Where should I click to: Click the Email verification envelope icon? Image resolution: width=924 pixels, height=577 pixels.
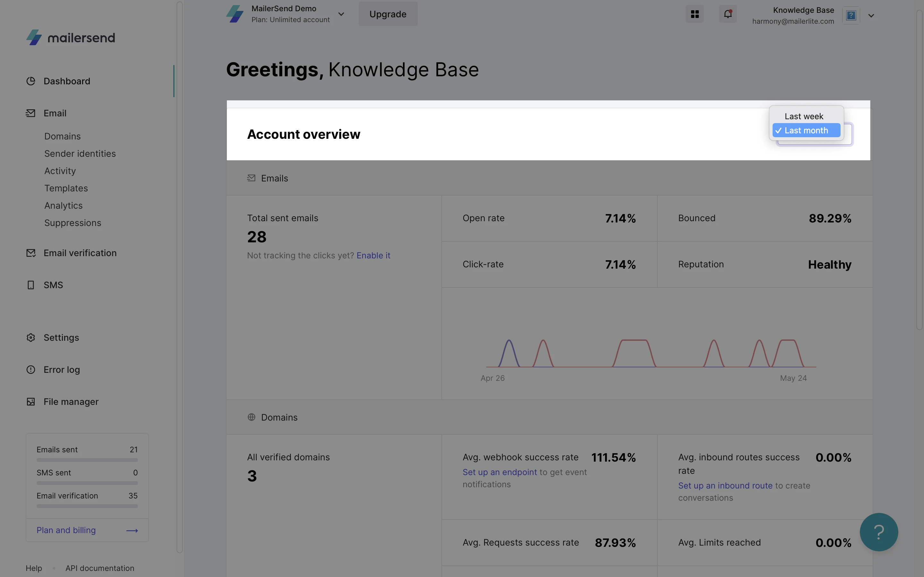tap(31, 253)
